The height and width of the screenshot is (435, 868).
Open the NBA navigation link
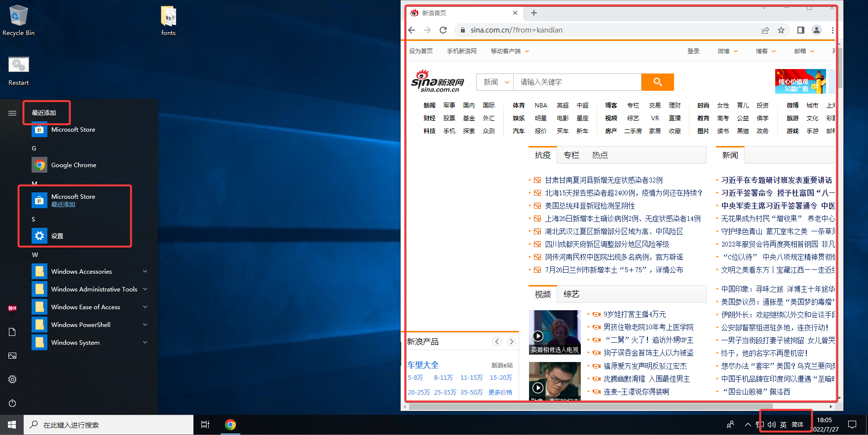541,106
